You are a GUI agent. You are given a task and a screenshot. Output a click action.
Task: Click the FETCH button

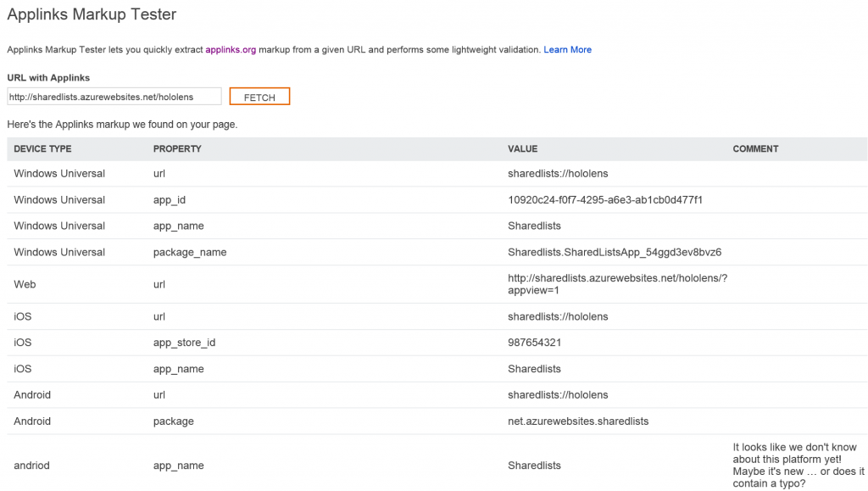coord(259,97)
